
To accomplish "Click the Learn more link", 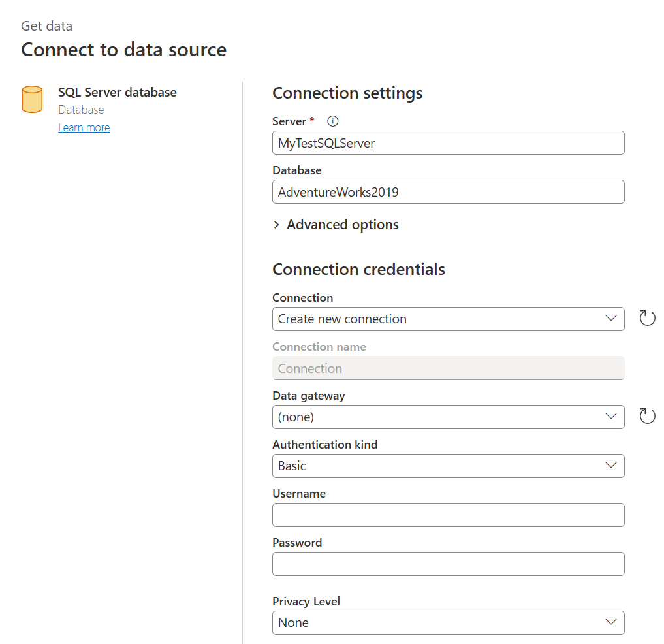I will click(84, 127).
